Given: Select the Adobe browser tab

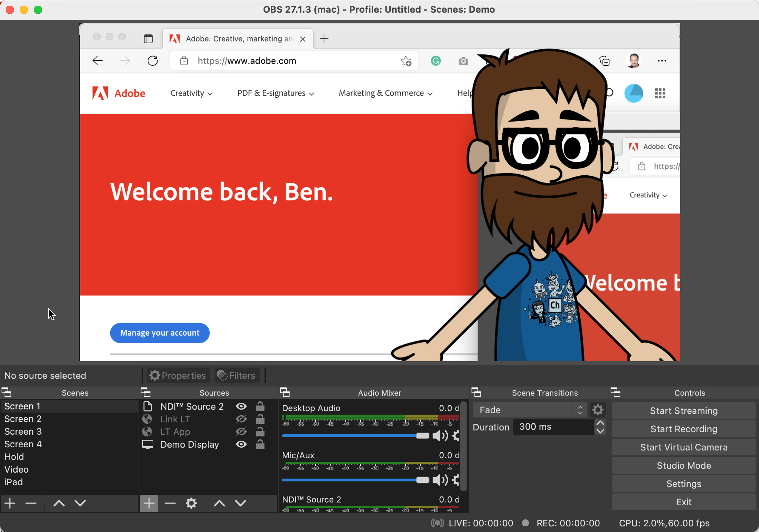Looking at the screenshot, I should pyautogui.click(x=238, y=39).
